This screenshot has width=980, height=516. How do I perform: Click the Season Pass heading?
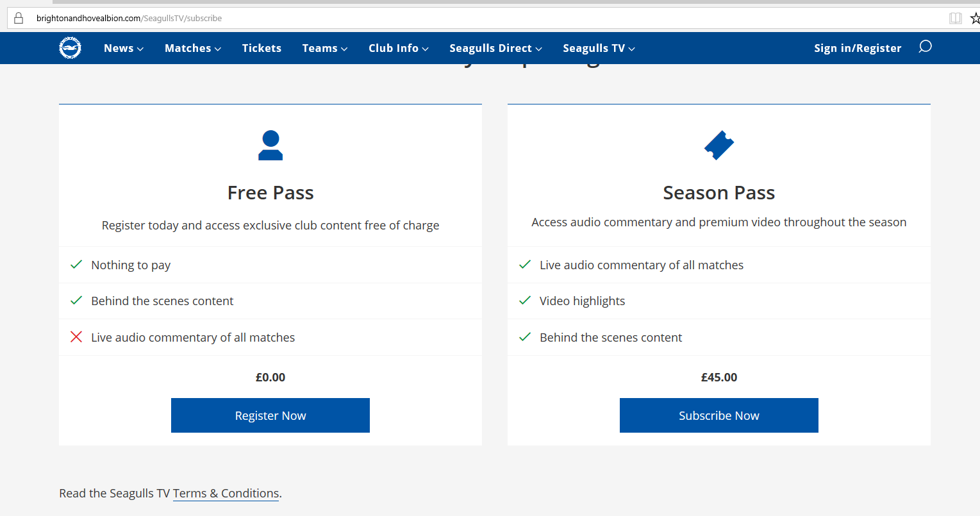(719, 193)
